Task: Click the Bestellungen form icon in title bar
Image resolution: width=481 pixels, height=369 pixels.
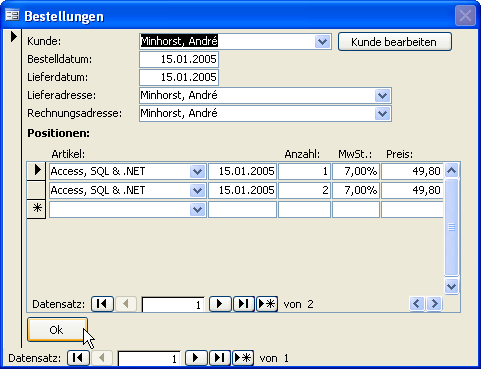Action: (x=12, y=15)
